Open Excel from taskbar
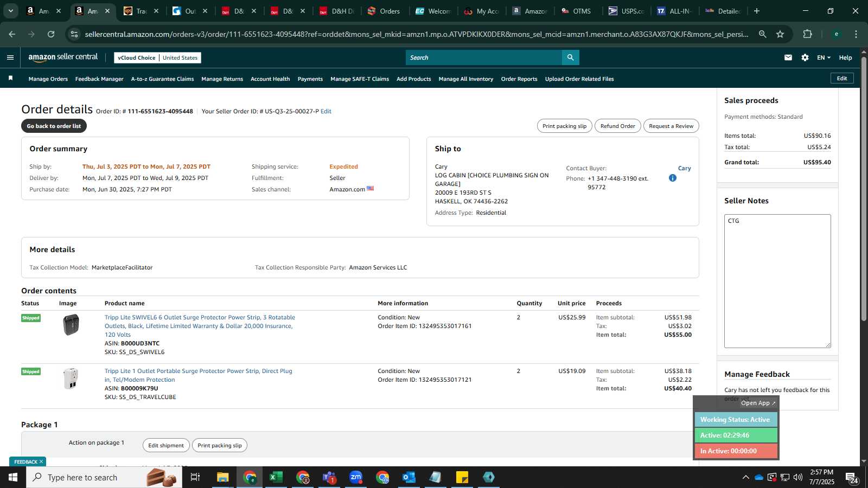Image resolution: width=868 pixels, height=488 pixels. pos(276,477)
